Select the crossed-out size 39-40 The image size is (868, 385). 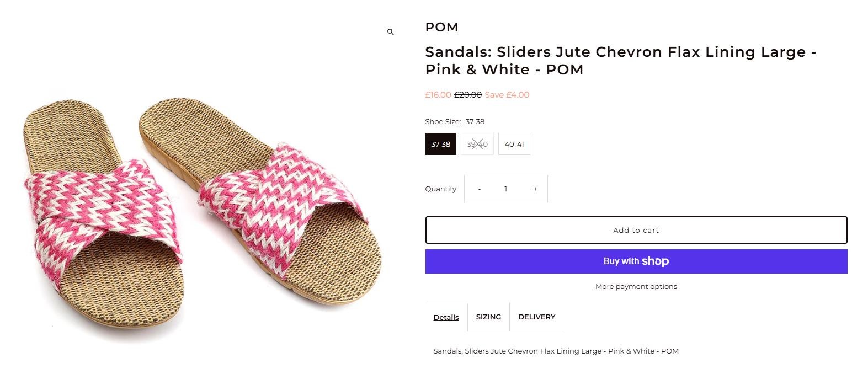click(477, 144)
